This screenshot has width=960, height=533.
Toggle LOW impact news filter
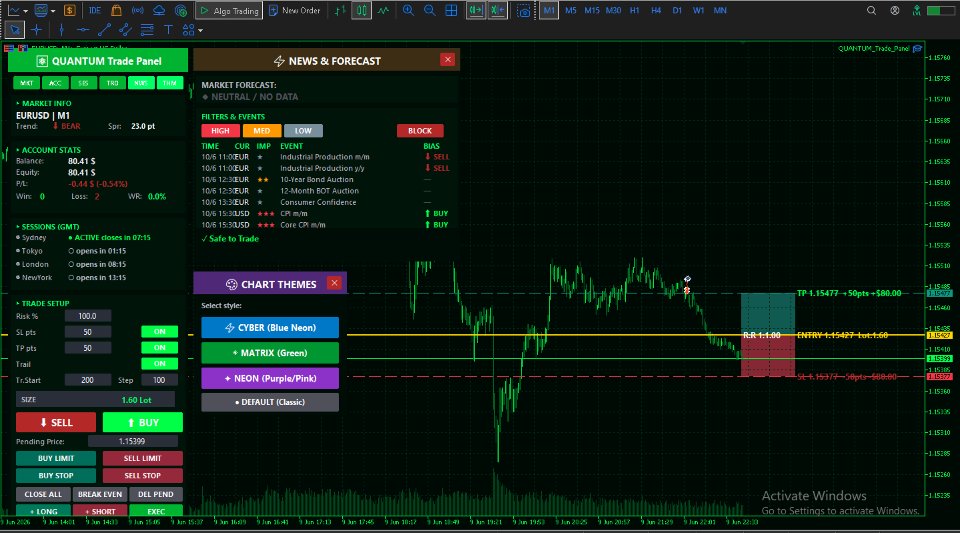(303, 131)
